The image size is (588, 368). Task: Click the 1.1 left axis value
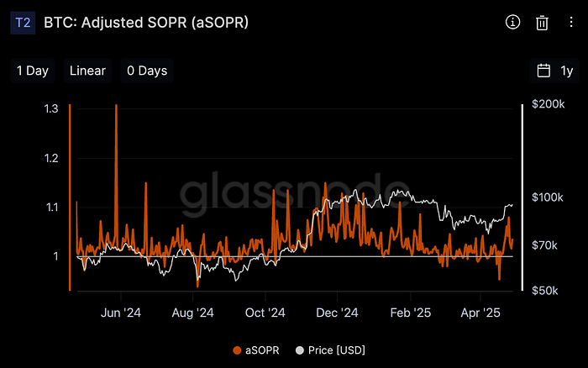pos(52,207)
